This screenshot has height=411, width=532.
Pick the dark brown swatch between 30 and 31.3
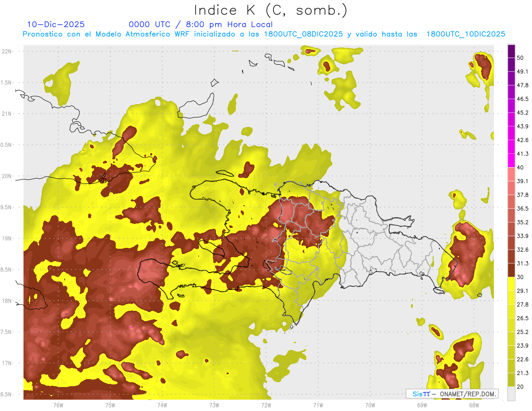[512, 270]
